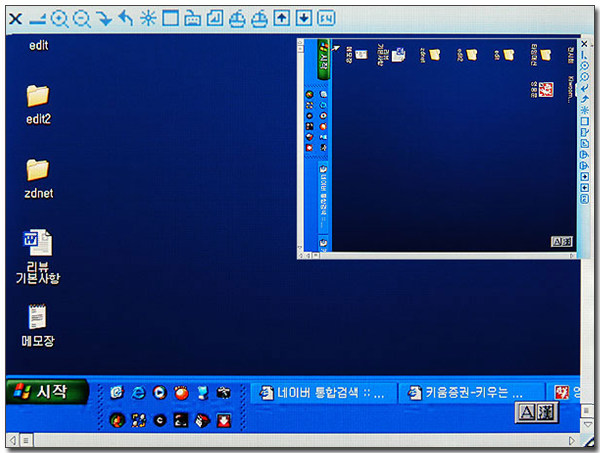Click the red and white dice icon
This screenshot has width=600, height=453.
pyautogui.click(x=202, y=420)
